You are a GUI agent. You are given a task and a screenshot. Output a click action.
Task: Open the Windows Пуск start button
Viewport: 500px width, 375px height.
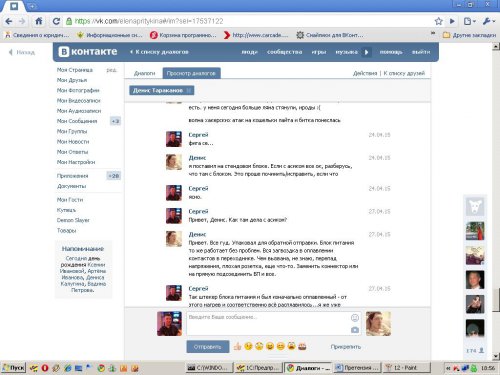click(13, 368)
